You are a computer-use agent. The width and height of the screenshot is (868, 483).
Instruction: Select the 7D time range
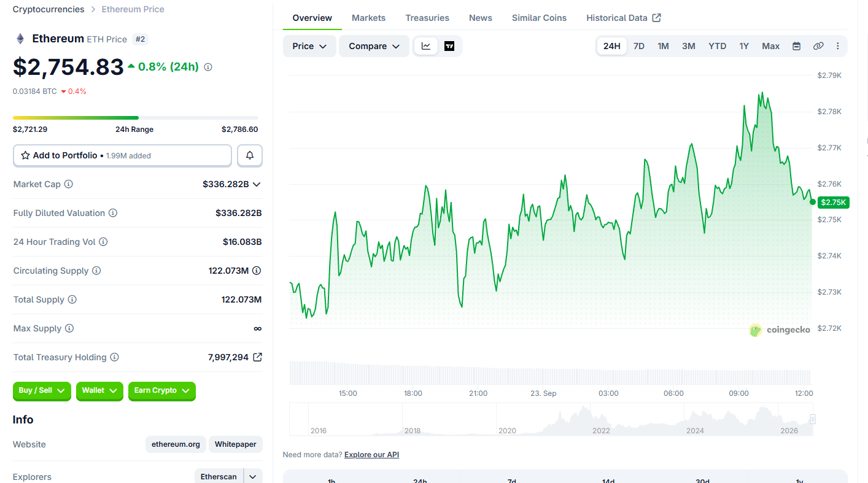639,46
